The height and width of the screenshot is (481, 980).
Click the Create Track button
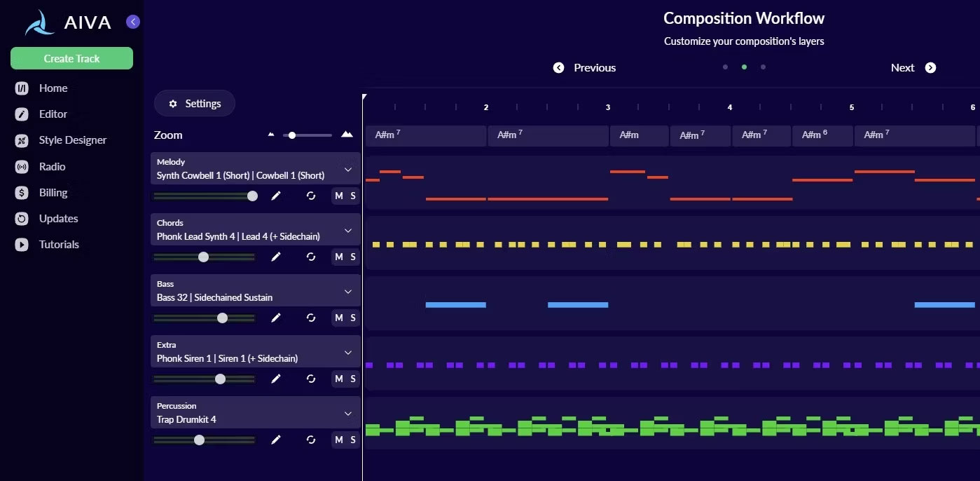pyautogui.click(x=71, y=58)
